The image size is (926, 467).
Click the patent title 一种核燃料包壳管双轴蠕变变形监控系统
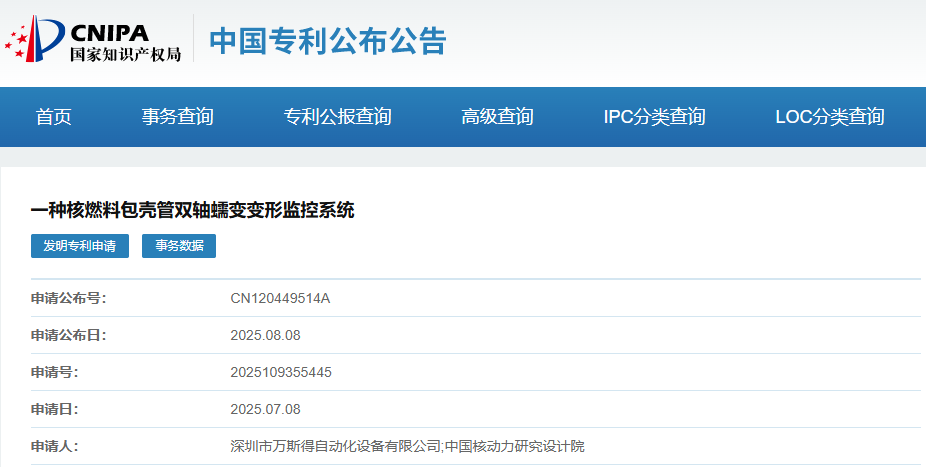[x=193, y=210]
